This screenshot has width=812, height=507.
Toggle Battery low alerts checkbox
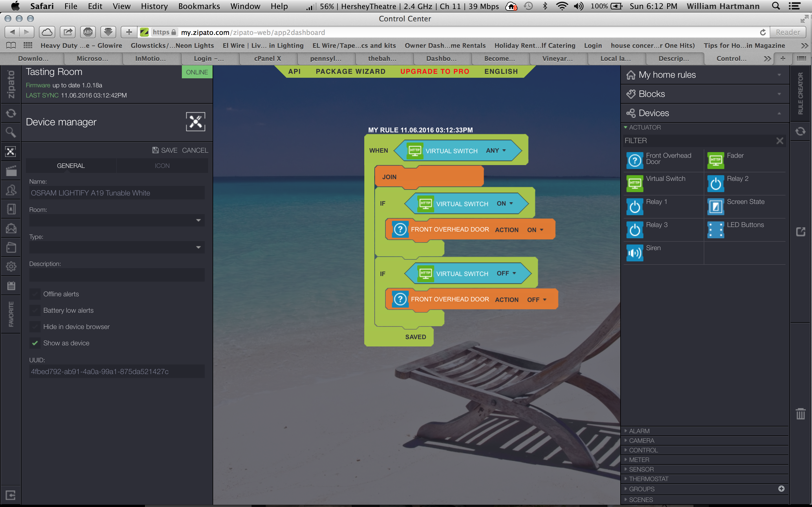[35, 310]
